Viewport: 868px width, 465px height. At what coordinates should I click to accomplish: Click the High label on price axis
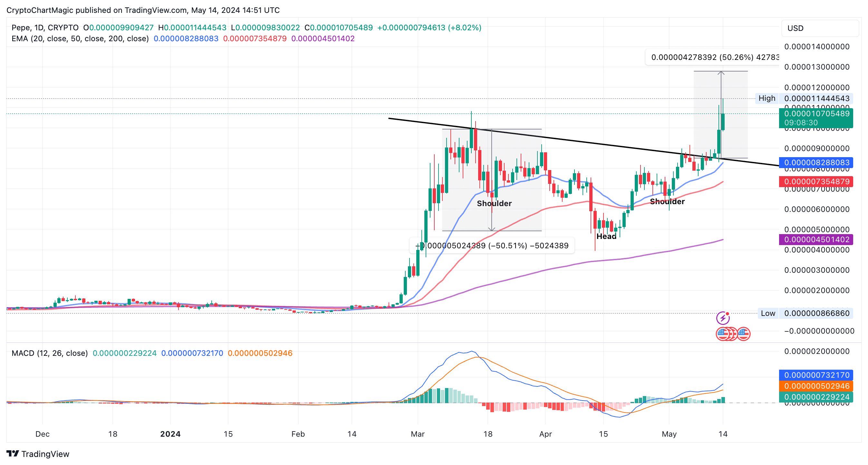[767, 98]
